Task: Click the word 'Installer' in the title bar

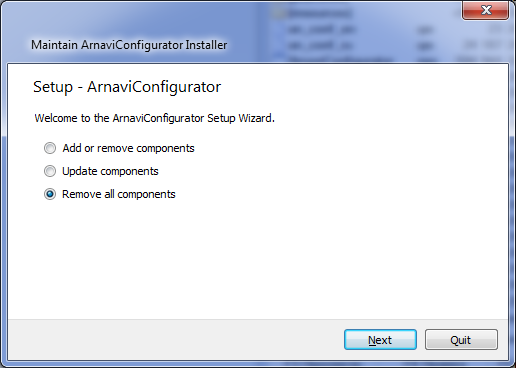Action: pos(206,45)
